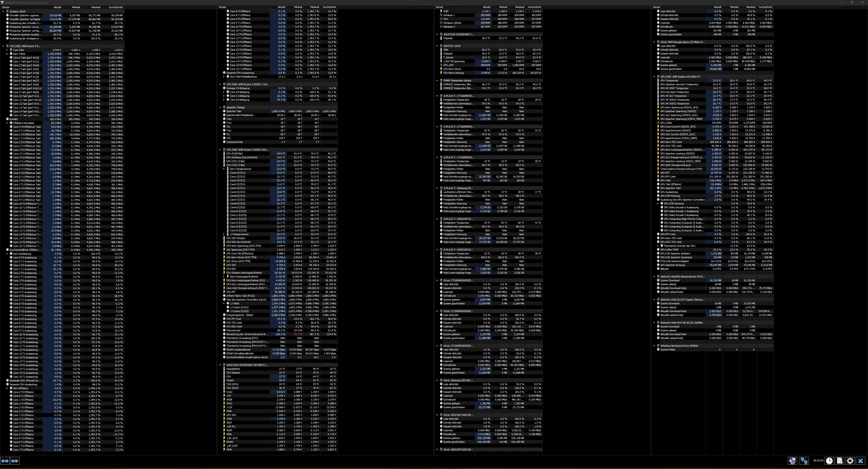Image resolution: width=868 pixels, height=469 pixels.
Task: Collapse the Speicher-Timings sensor group
Action: click(220, 108)
